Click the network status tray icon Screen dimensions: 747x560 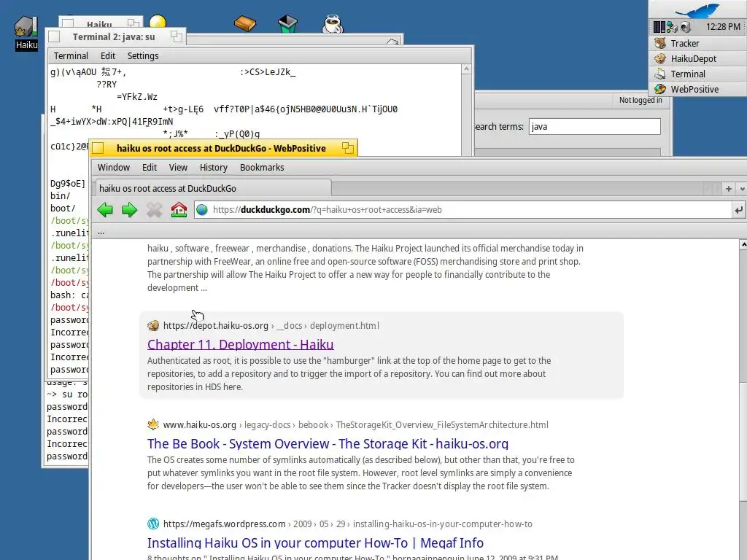coord(672,27)
